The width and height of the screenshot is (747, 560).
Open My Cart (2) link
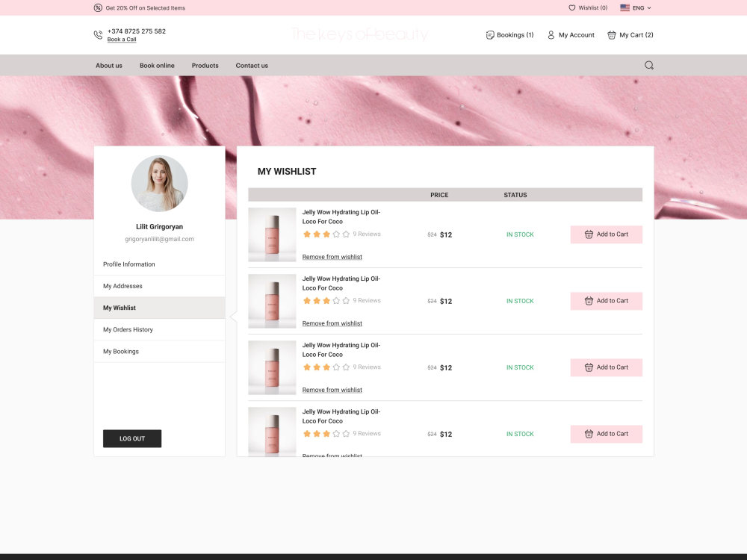[636, 35]
